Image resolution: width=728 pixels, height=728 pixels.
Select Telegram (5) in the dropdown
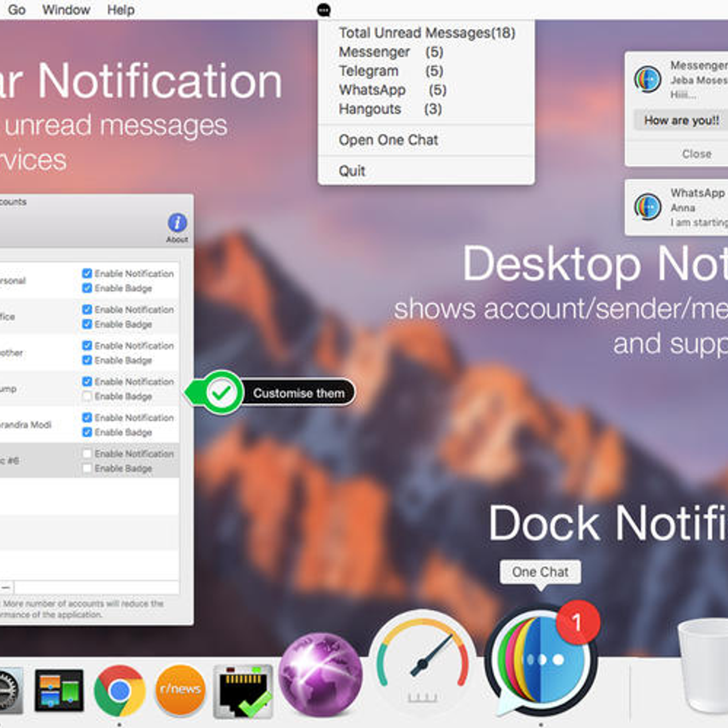point(426,71)
